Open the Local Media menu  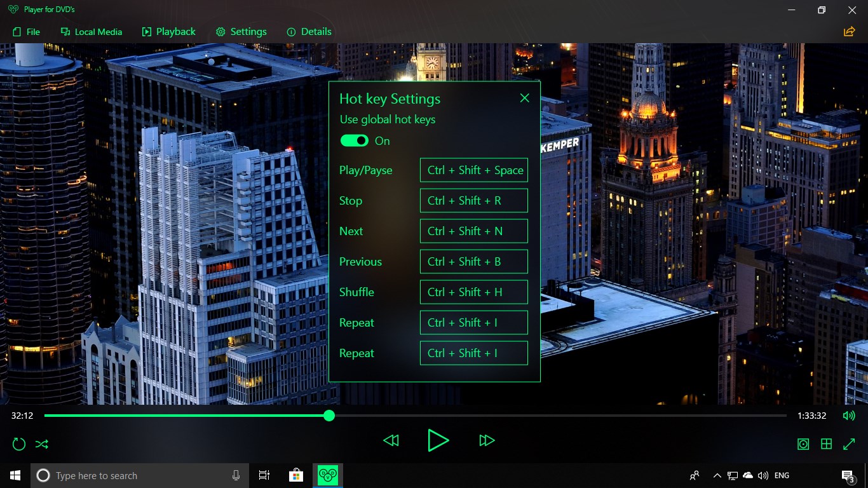pos(91,31)
